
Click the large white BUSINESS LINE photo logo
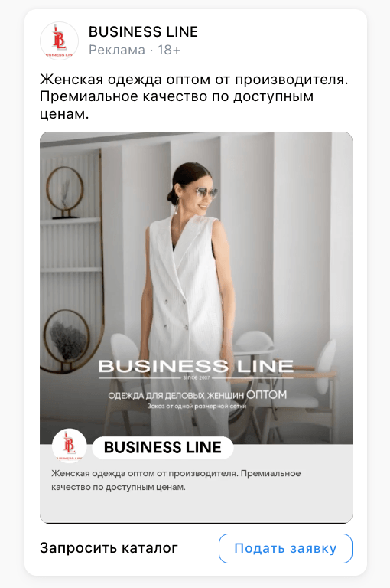tap(196, 366)
